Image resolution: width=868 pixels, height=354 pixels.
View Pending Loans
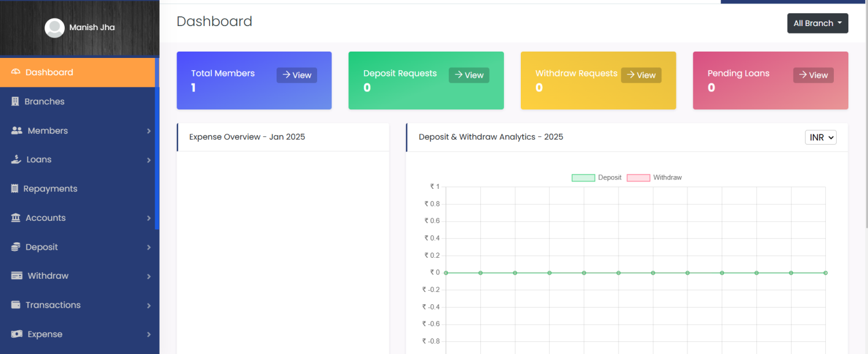pos(813,75)
